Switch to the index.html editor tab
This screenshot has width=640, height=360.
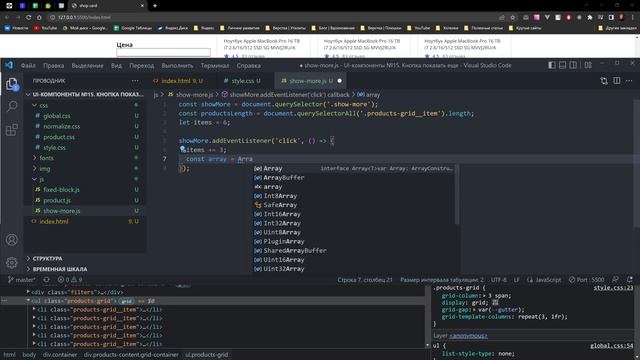tap(178, 81)
